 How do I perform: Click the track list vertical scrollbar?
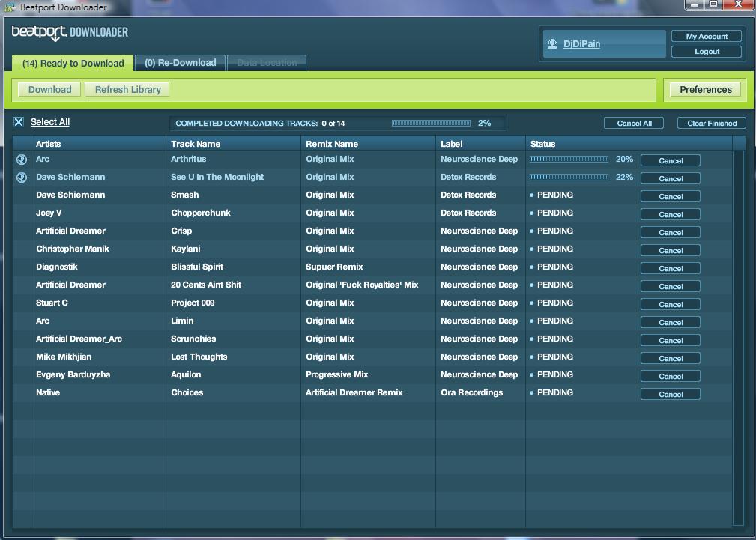click(x=738, y=337)
